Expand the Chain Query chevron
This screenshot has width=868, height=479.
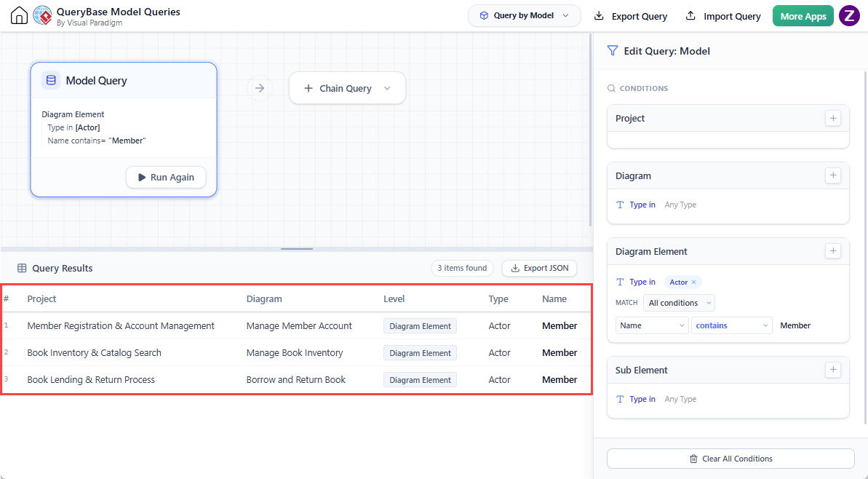point(388,88)
